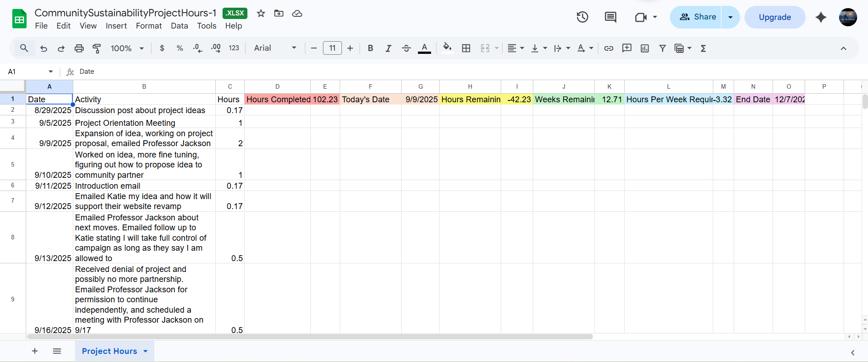The image size is (868, 362).
Task: Show the all sheets list
Action: [x=57, y=351]
